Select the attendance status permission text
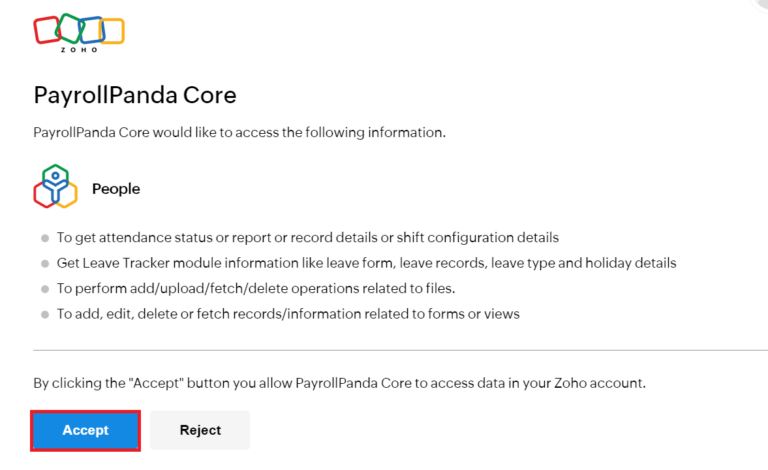The height and width of the screenshot is (470, 768). (308, 237)
